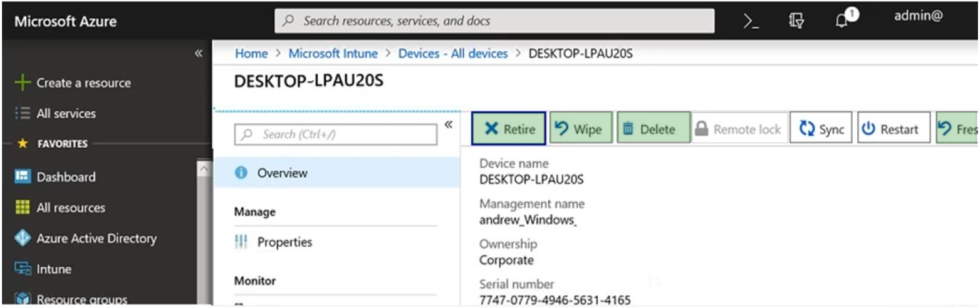This screenshot has width=980, height=308.
Task: Click the Fresh Start button
Action: [958, 129]
